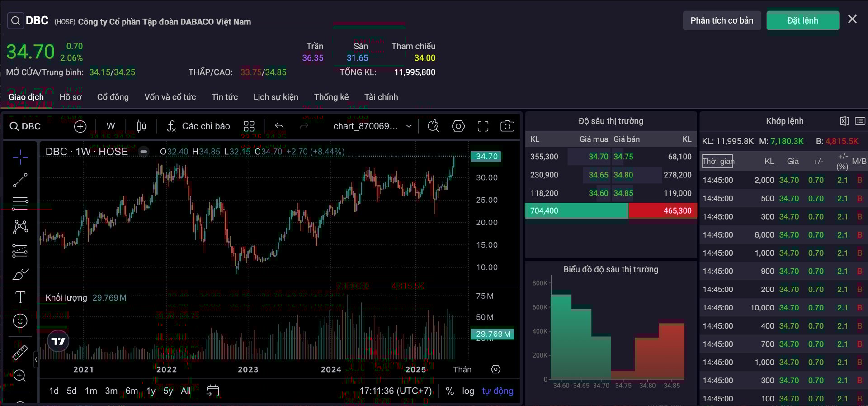Click the Đặt lệnh order button
Image resolution: width=868 pixels, height=406 pixels.
(x=802, y=20)
